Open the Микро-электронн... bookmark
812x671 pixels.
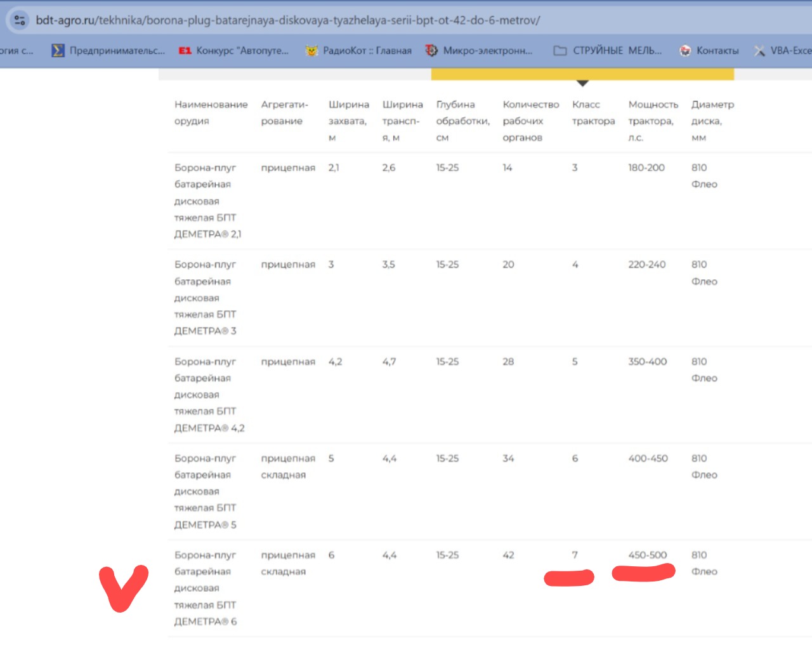point(479,51)
